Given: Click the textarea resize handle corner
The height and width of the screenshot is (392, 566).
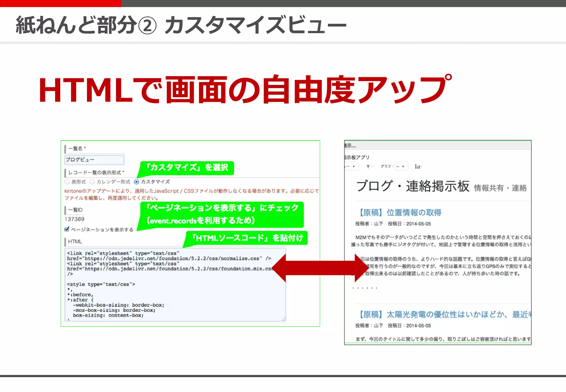Looking at the screenshot, I should [x=284, y=319].
